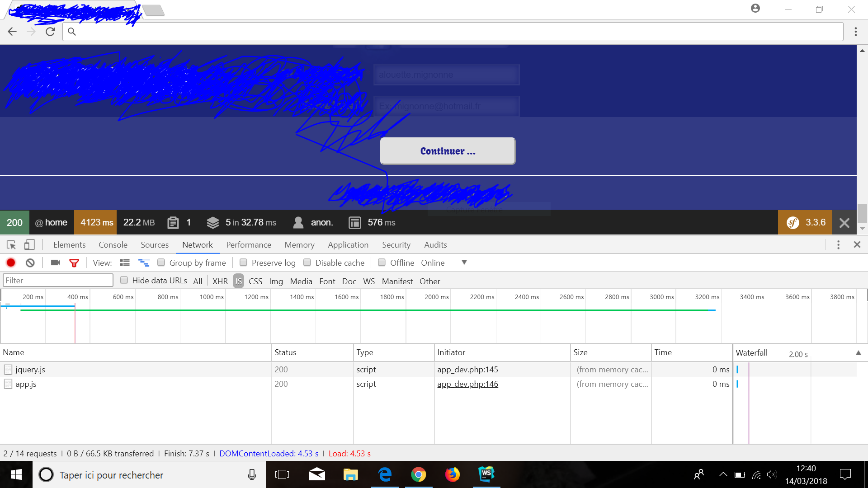This screenshot has height=488, width=868.
Task: Open Chrome three-dot menu
Action: coord(855,32)
